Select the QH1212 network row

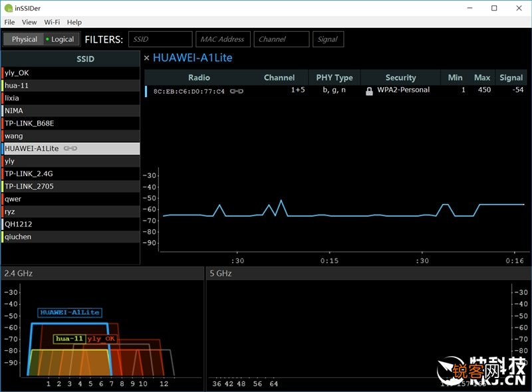pos(70,224)
